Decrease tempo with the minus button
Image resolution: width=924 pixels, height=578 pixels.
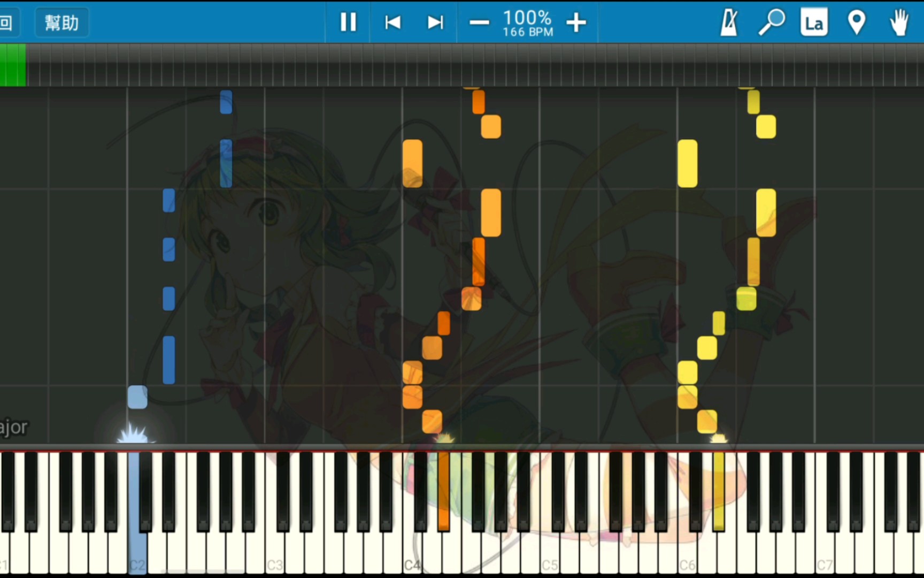click(479, 22)
